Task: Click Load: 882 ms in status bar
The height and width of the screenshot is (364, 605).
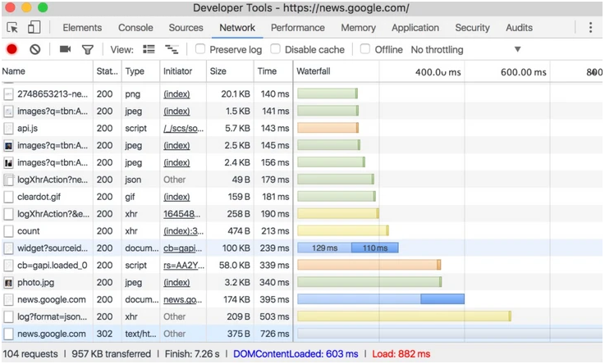Action: (x=401, y=354)
